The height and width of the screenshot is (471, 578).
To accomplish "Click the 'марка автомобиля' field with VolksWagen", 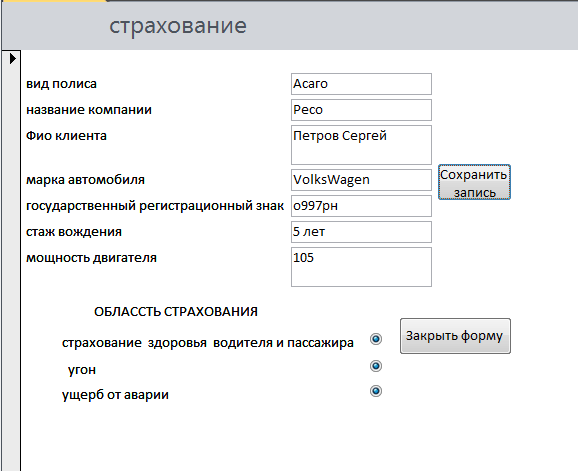I will (x=361, y=180).
